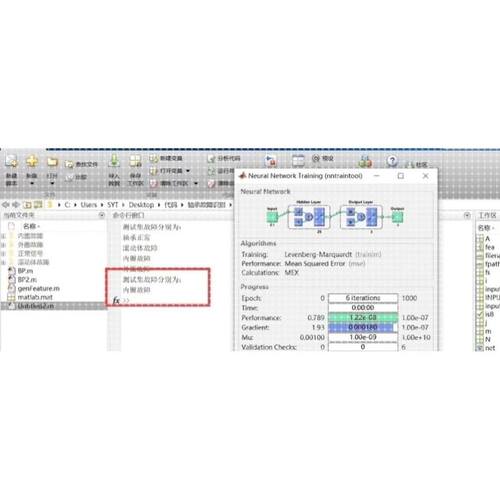
Task: Open the Open Variable dropdown arrow
Action: pyautogui.click(x=188, y=171)
